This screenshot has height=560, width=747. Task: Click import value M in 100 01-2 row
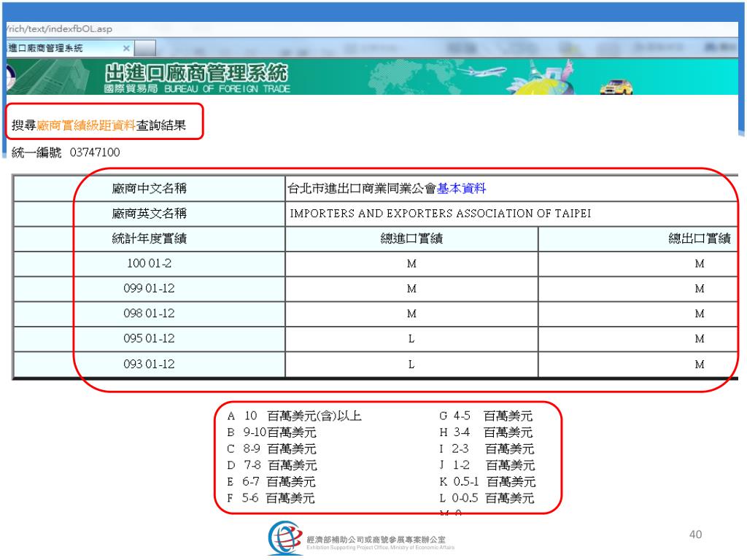(411, 263)
